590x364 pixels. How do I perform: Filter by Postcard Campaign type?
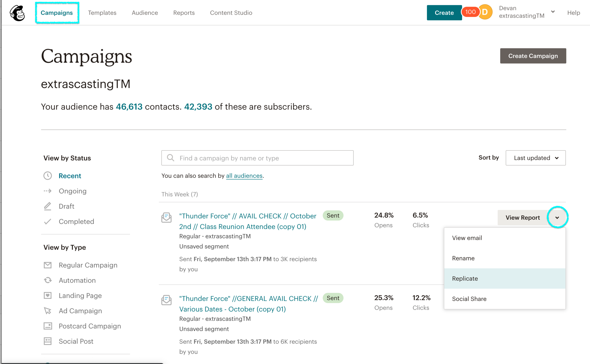point(90,326)
